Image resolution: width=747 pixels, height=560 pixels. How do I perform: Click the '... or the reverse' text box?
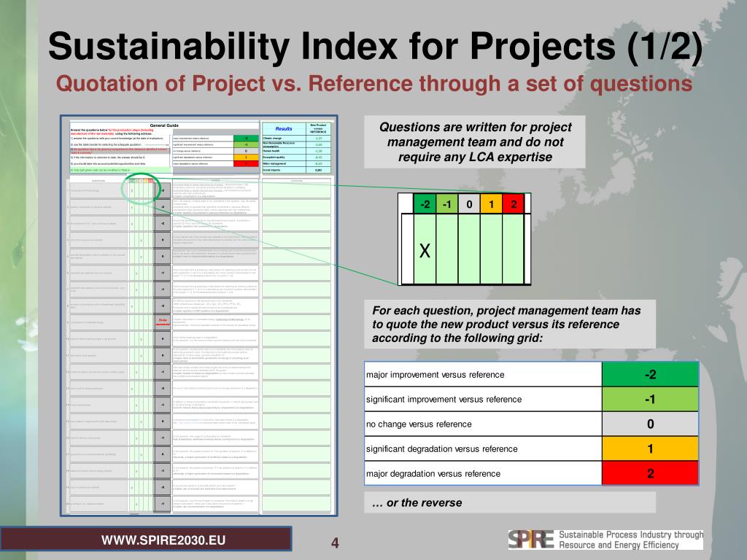[x=510, y=502]
